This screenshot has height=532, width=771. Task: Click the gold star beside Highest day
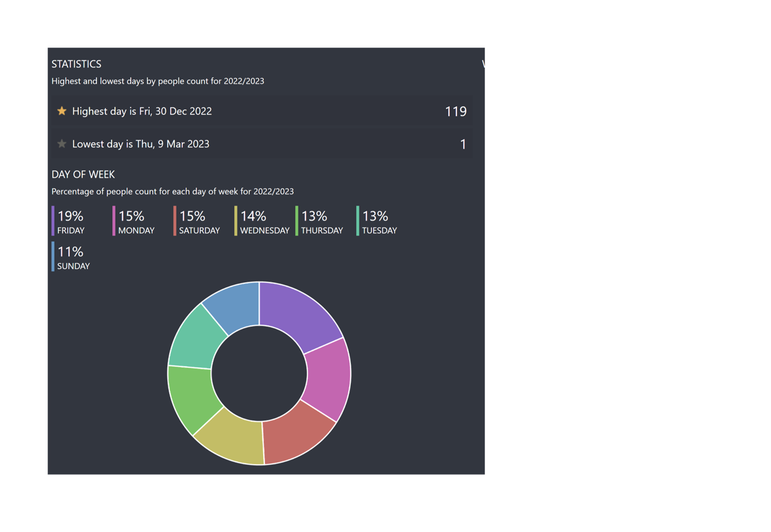click(62, 111)
